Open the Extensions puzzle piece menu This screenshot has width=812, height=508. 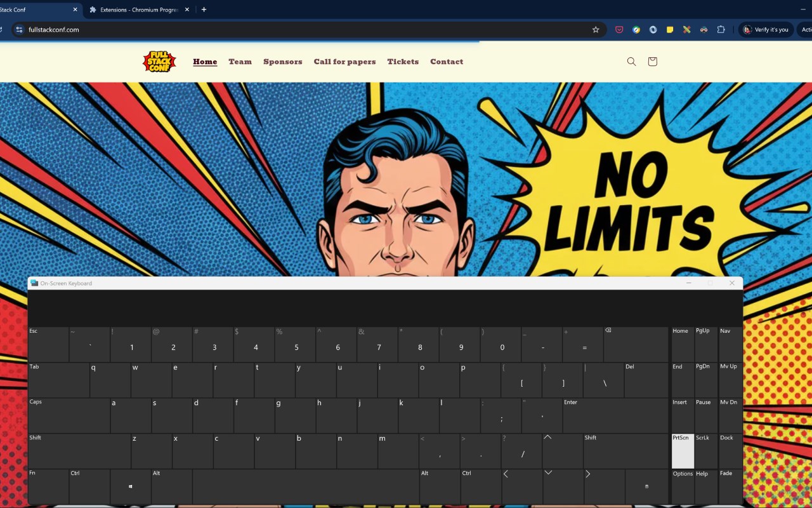(x=721, y=30)
